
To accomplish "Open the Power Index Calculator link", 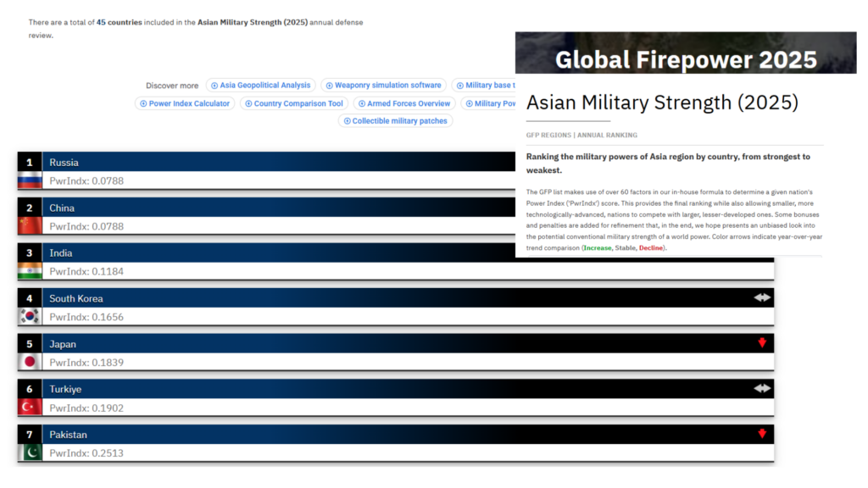I will point(184,103).
